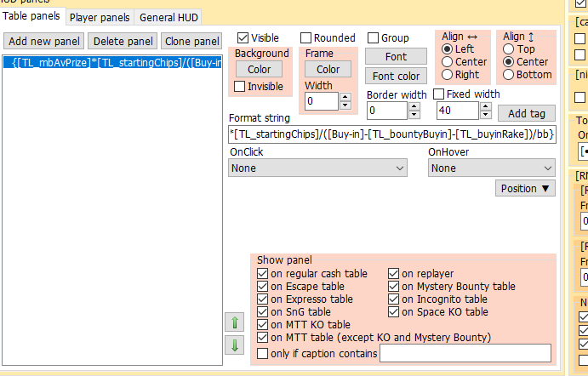Viewport: 588px width, 376px height.
Task: Click the caption contains text field
Action: tap(465, 353)
